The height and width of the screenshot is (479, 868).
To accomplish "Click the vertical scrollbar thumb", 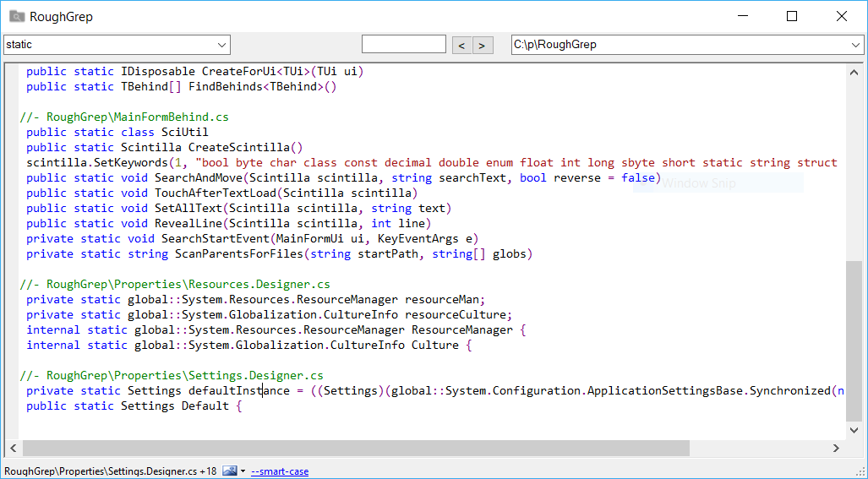I will pyautogui.click(x=854, y=340).
